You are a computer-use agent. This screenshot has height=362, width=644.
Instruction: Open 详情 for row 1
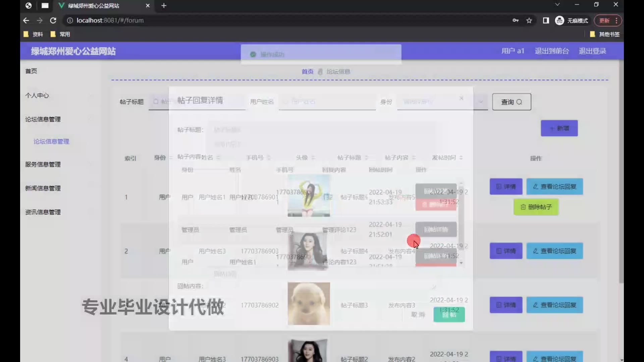click(506, 186)
